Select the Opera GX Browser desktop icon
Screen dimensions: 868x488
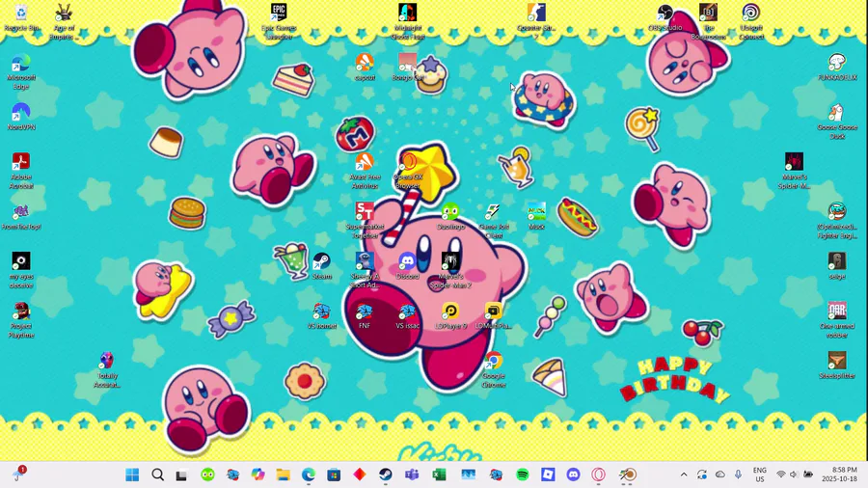407,172
